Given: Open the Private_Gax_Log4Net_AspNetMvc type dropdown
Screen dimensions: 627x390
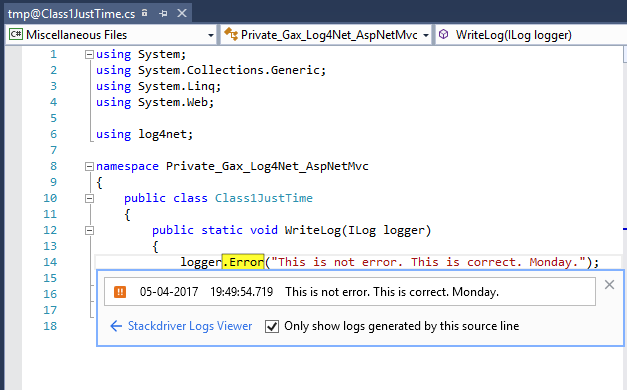Looking at the screenshot, I should pos(426,35).
